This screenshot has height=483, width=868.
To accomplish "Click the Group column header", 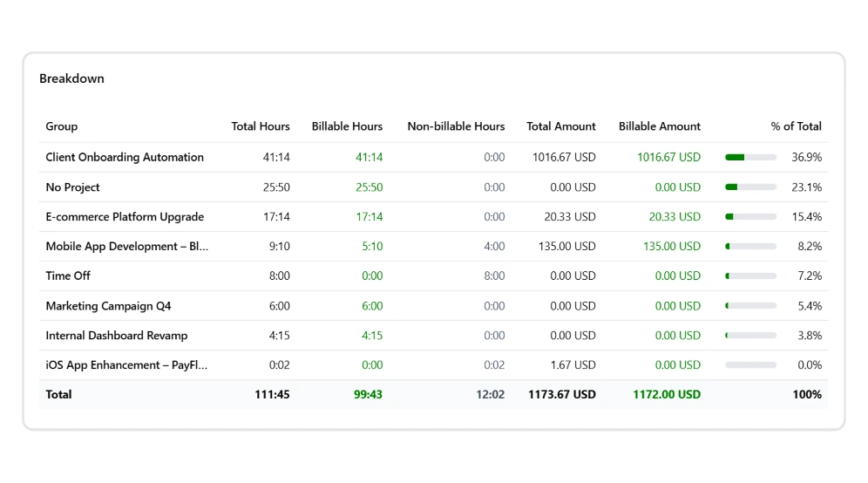I will tap(62, 126).
